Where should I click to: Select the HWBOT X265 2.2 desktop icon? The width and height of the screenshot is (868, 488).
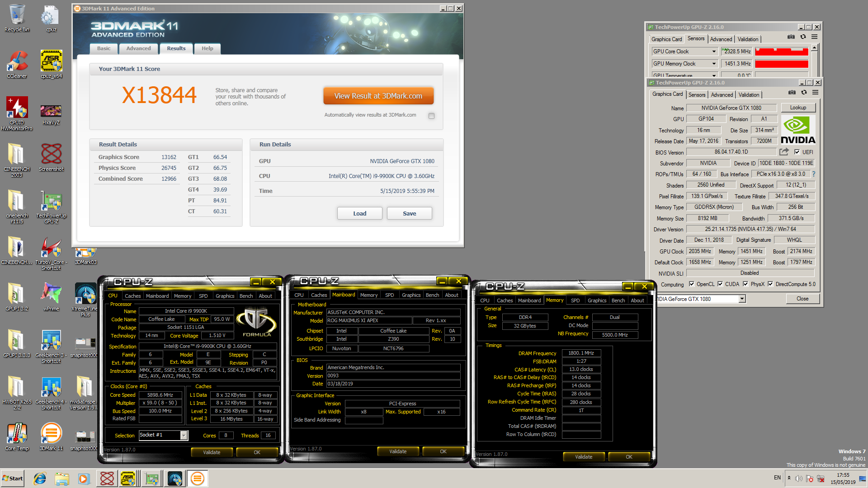coord(17,393)
